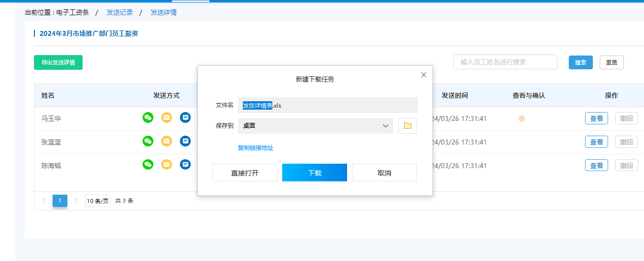Image resolution: width=644 pixels, height=261 pixels.
Task: Click 查看 button for 张蓝蓝
Action: point(596,142)
